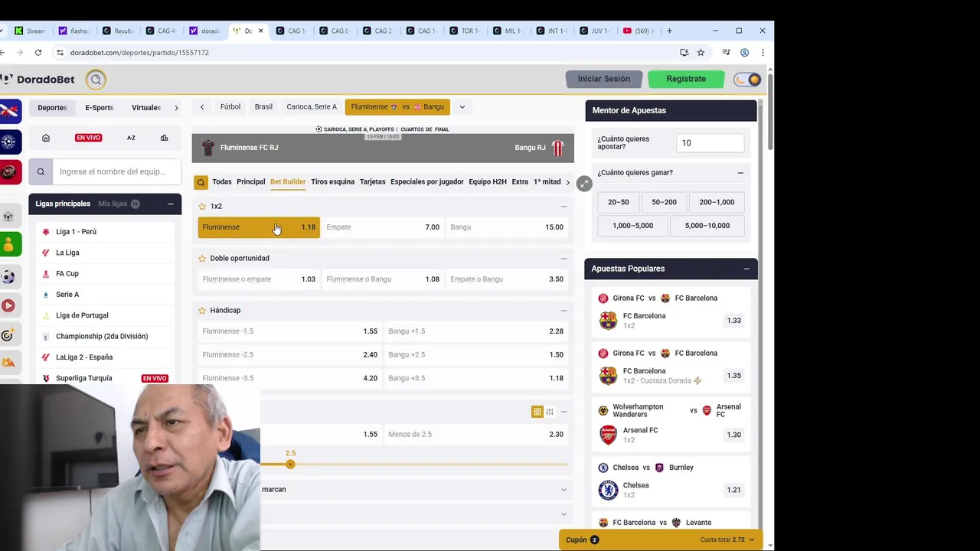
Task: Open Liga 1 - Perú league
Action: [76, 232]
